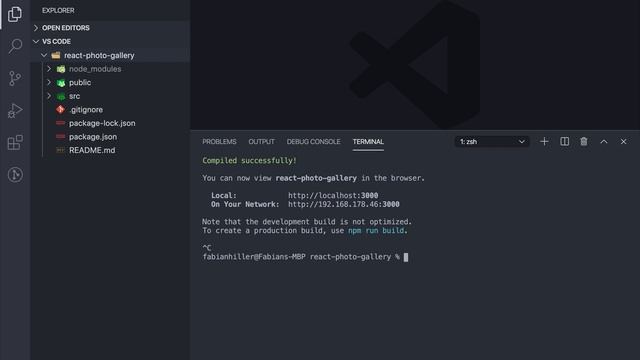
Task: Select the src folder label
Action: coord(74,96)
